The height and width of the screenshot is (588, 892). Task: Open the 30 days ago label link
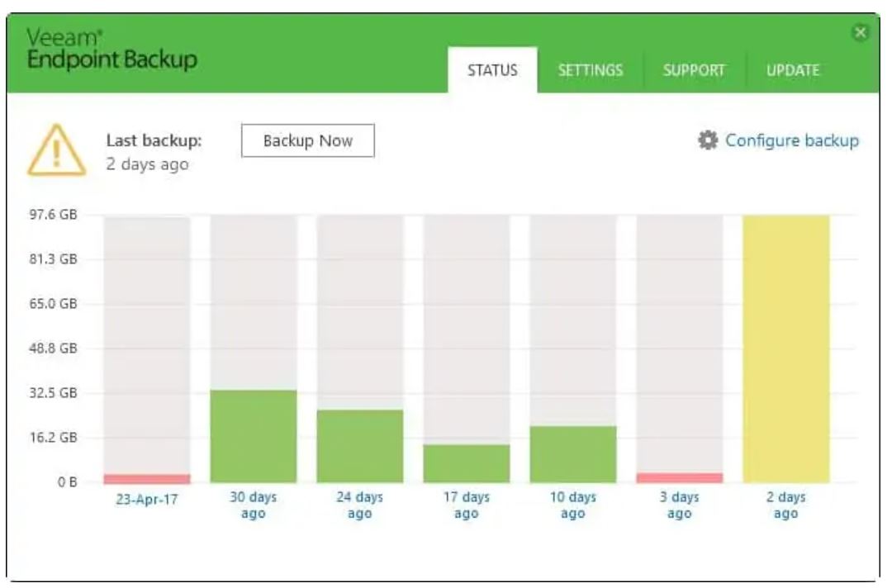[254, 505]
